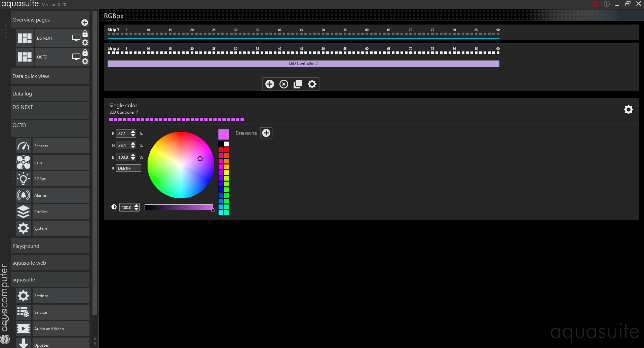Image resolution: width=644 pixels, height=348 pixels.
Task: Expand the Playground section
Action: (x=50, y=246)
